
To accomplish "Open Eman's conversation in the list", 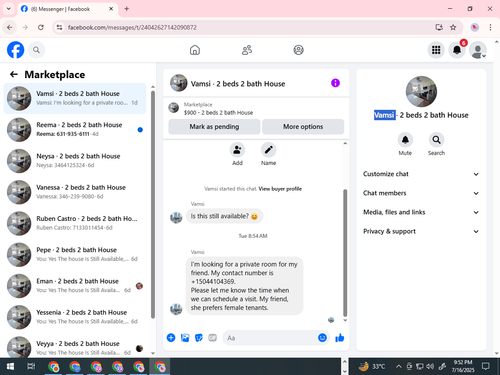I will 75,286.
